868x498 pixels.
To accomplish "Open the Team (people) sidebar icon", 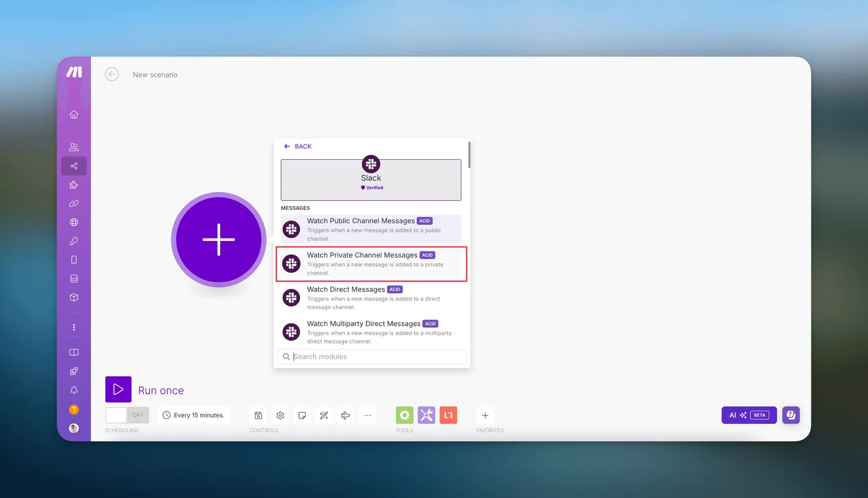I will coord(74,147).
